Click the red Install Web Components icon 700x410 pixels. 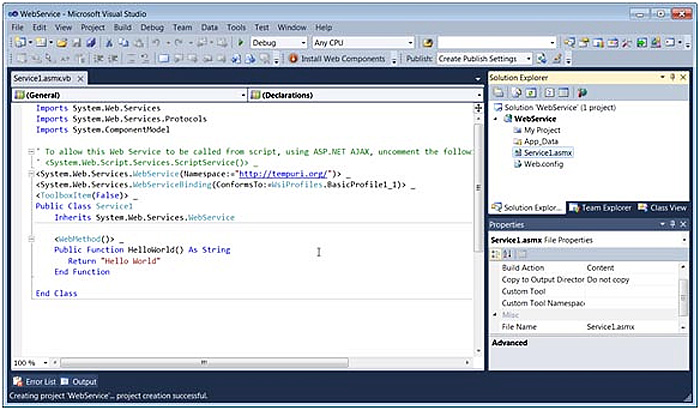[x=293, y=59]
